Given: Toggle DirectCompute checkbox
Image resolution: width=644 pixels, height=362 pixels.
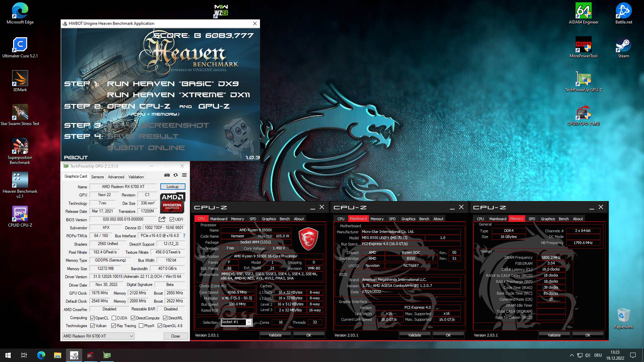Looking at the screenshot, I should click(x=133, y=318).
